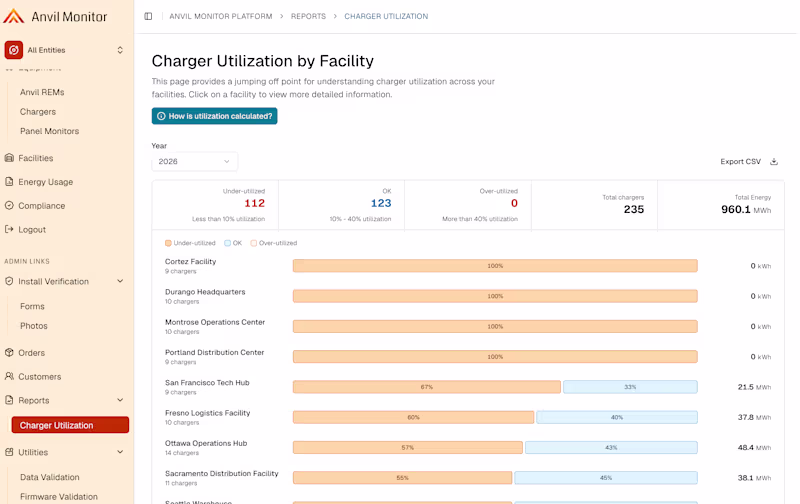Toggle Over-utilized legend series
Screen dimensions: 800x504
click(x=273, y=243)
